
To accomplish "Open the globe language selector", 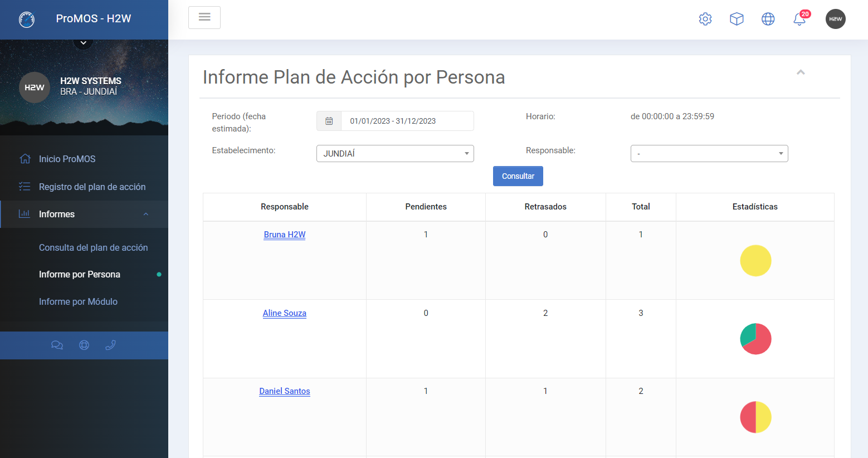I will click(x=768, y=19).
